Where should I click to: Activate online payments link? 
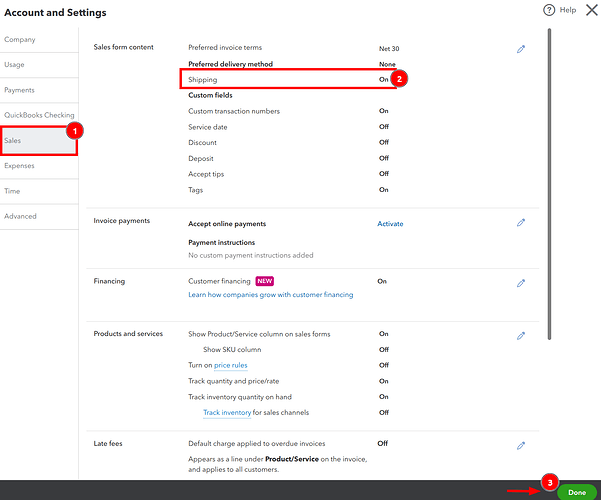coord(390,224)
